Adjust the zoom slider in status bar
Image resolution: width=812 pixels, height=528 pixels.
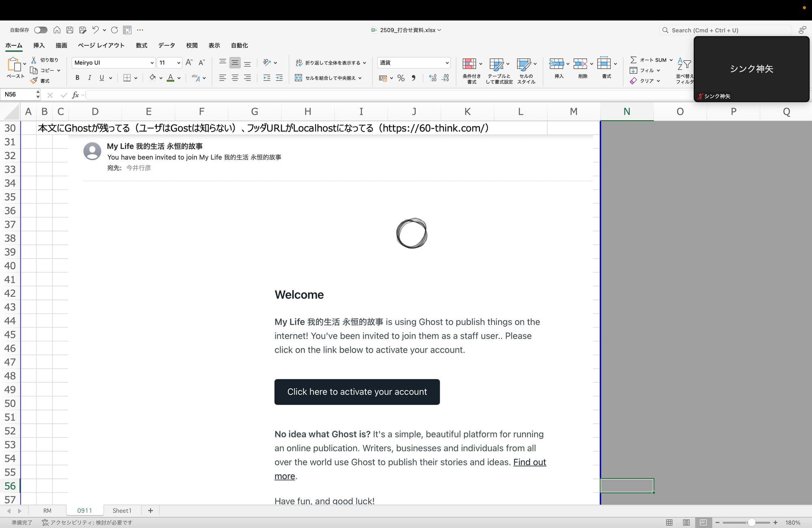[x=752, y=522]
